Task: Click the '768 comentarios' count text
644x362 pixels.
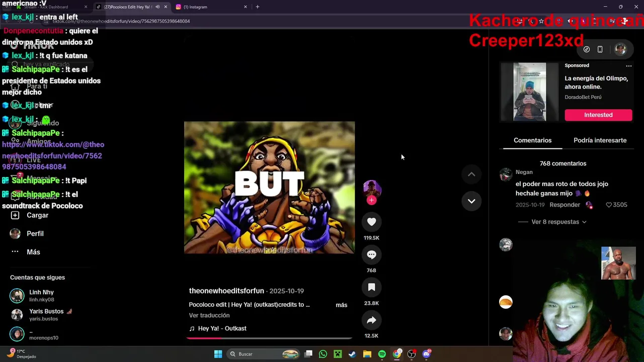Action: [x=562, y=163]
